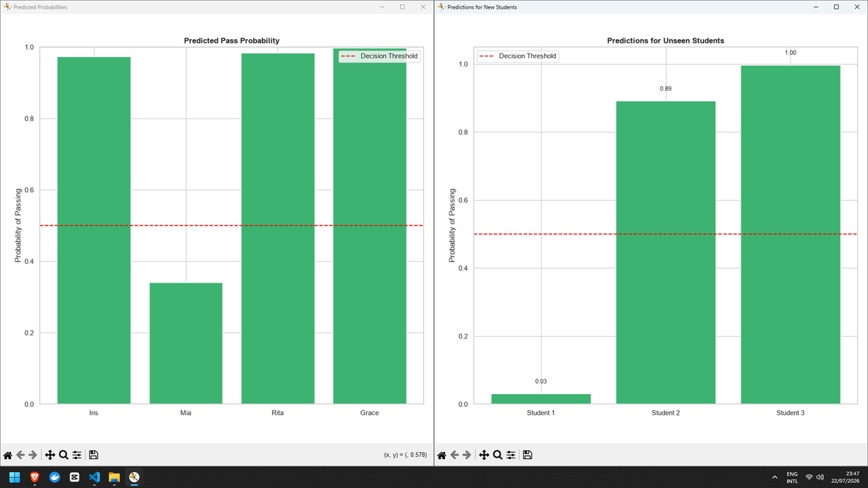Click back arrow in Predictions for New Students toolbar

455,455
